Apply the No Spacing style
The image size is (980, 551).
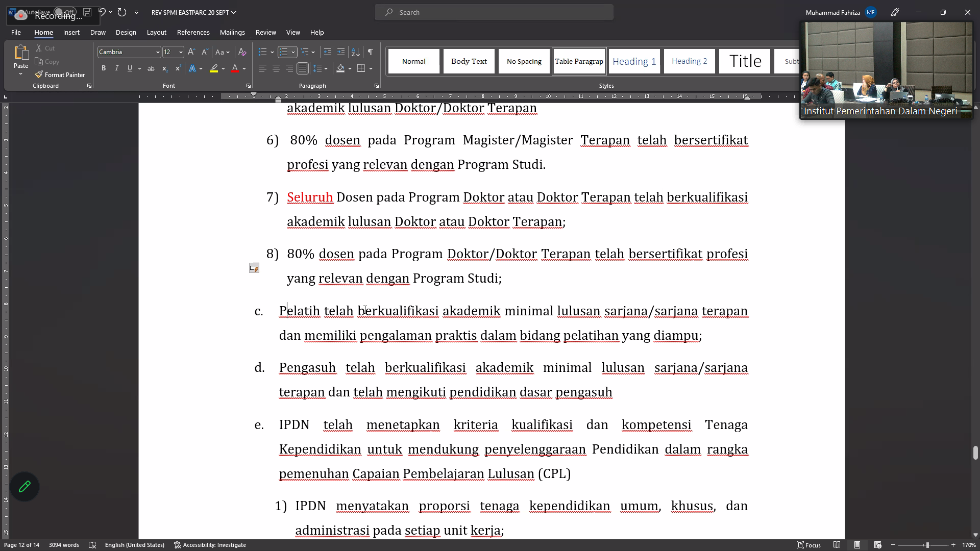[x=524, y=61]
